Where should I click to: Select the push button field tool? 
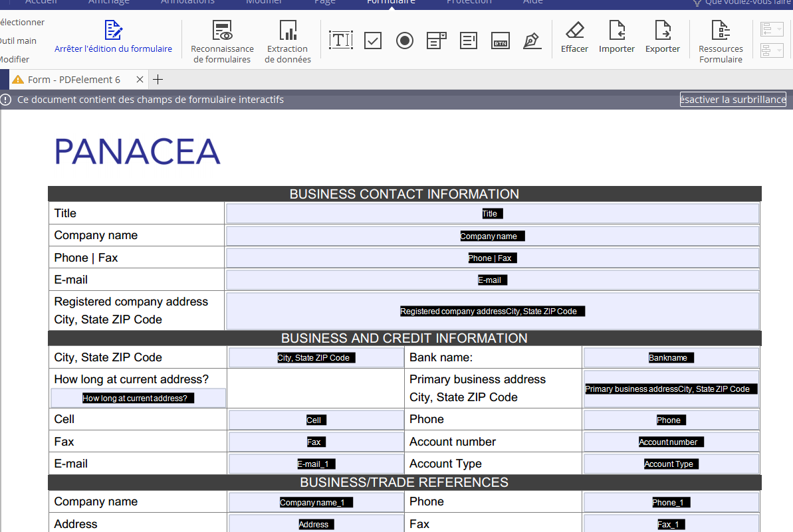coord(500,41)
